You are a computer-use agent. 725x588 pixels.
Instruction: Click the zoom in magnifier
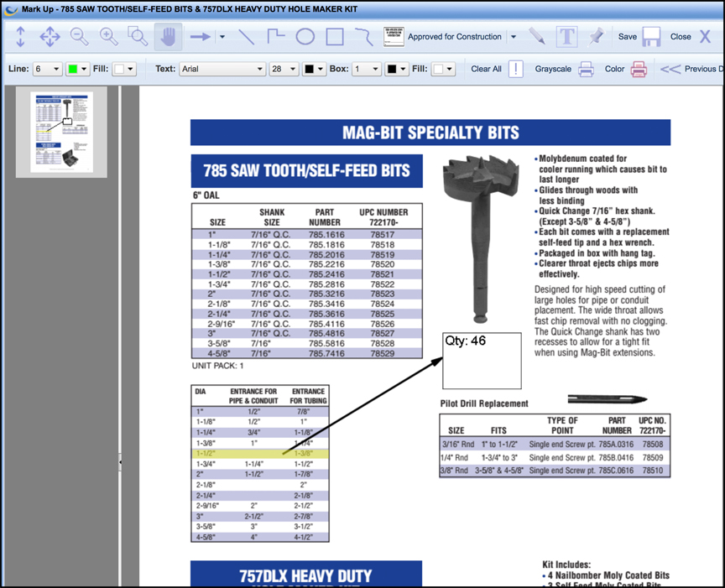[x=108, y=37]
